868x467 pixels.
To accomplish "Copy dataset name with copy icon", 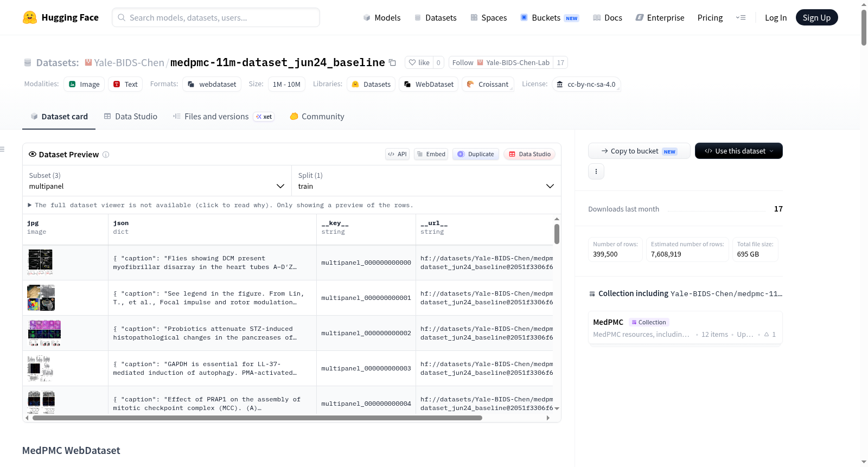I will point(392,62).
